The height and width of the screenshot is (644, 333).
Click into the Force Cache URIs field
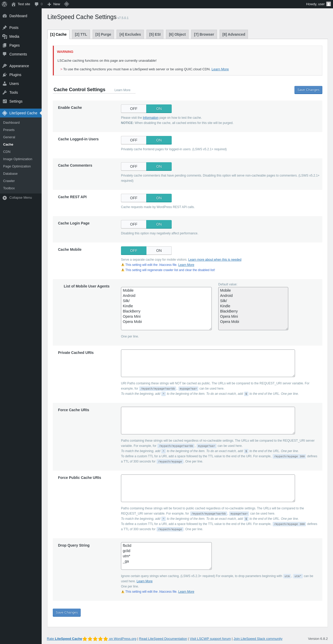[208, 421]
